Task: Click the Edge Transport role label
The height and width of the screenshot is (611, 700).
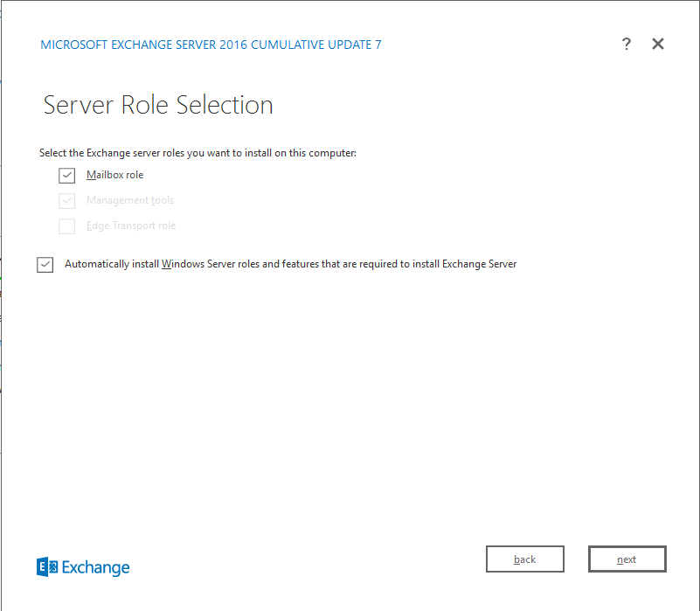Action: click(131, 226)
